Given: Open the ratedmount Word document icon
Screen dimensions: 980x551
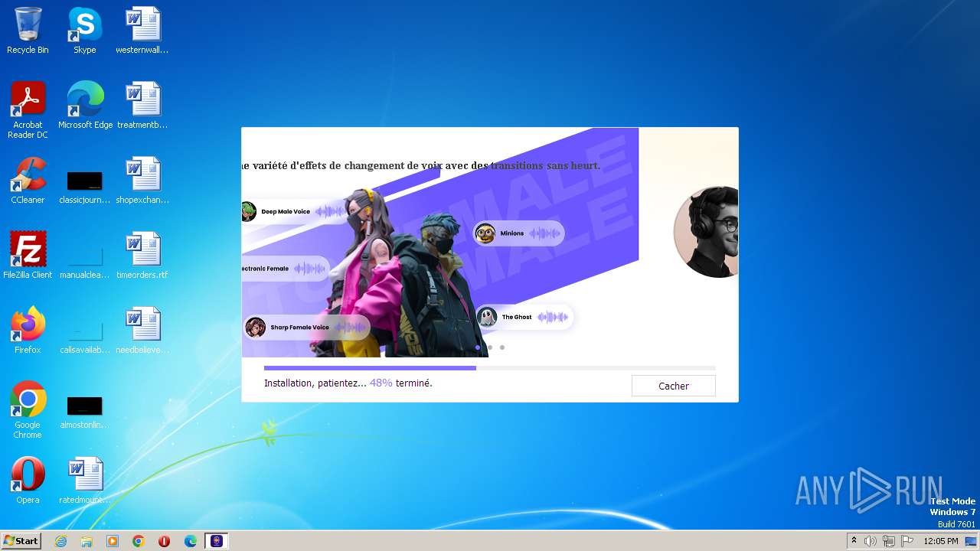Looking at the screenshot, I should (85, 481).
